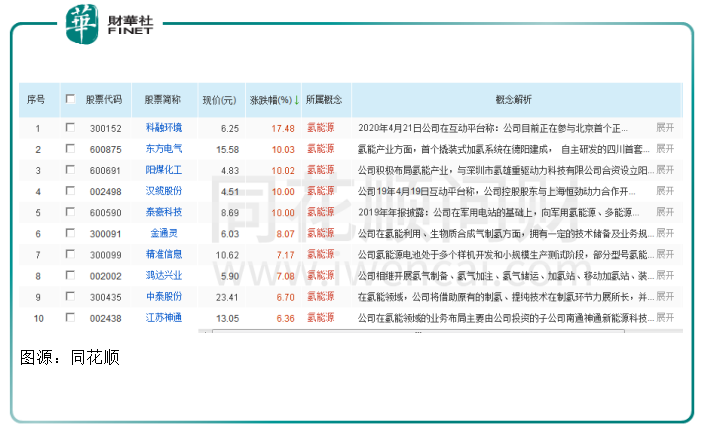The height and width of the screenshot is (431, 704).
Task: Check the box for stock 600691
Action: (x=70, y=170)
